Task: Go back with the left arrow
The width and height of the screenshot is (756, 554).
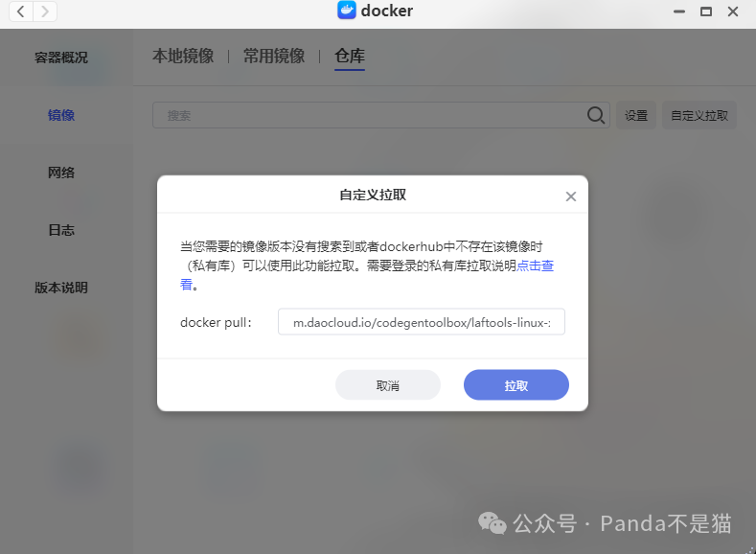Action: click(21, 12)
